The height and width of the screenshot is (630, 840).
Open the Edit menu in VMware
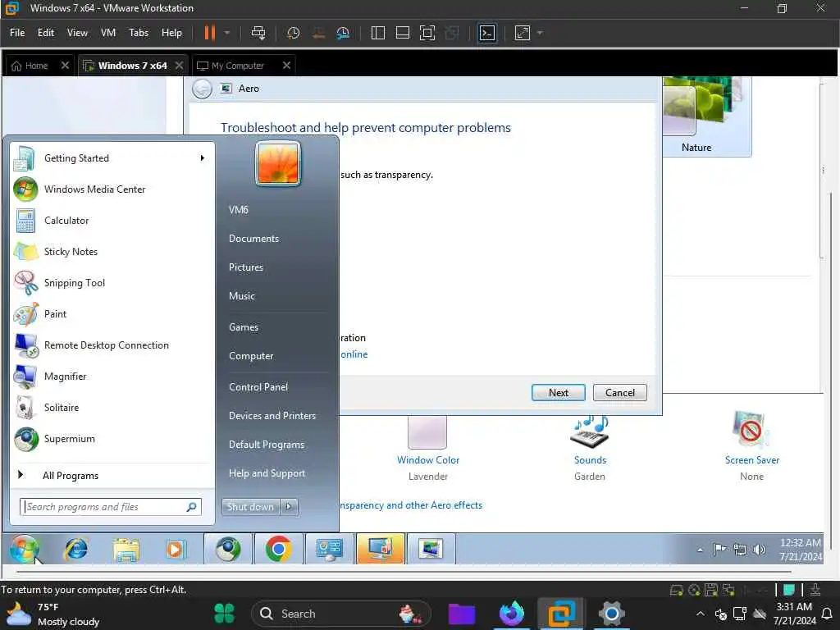[46, 33]
